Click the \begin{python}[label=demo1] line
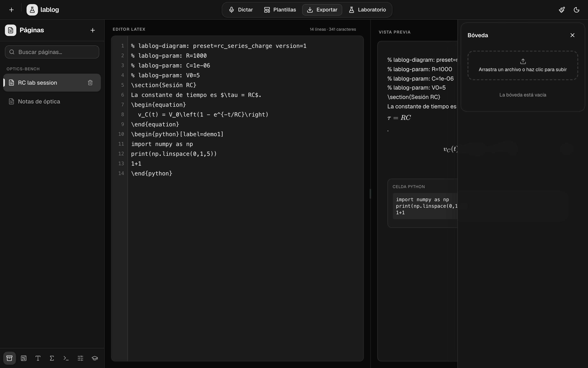 pos(177,134)
